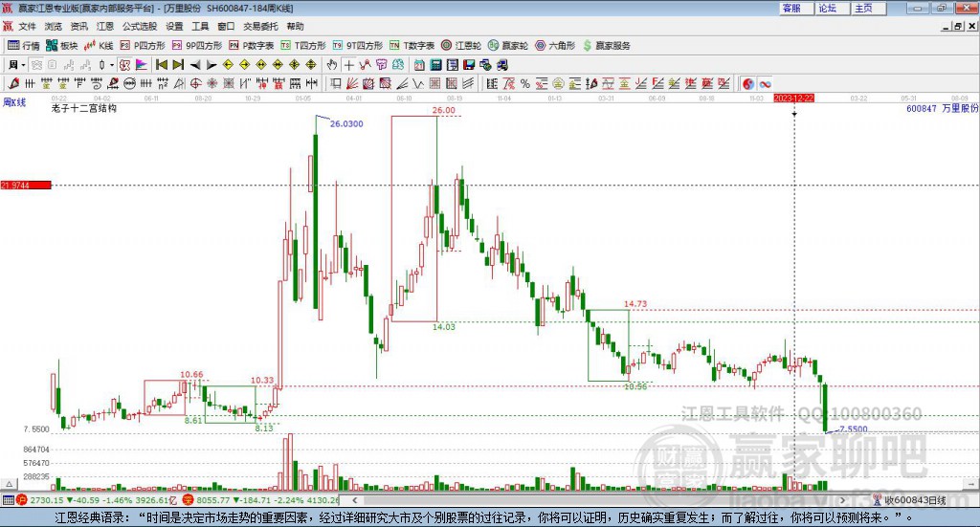The image size is (980, 527).
Task: Open the 六角形 hexagon tool
Action: [x=555, y=46]
